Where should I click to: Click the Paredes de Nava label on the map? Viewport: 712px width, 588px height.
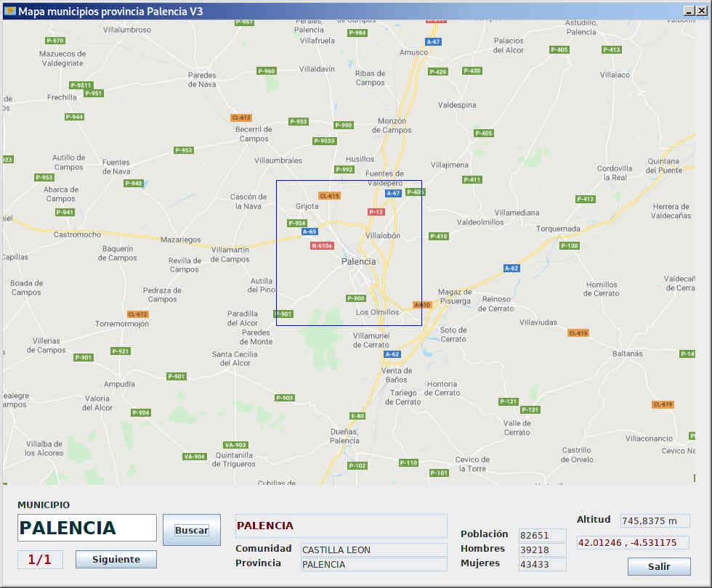point(202,79)
